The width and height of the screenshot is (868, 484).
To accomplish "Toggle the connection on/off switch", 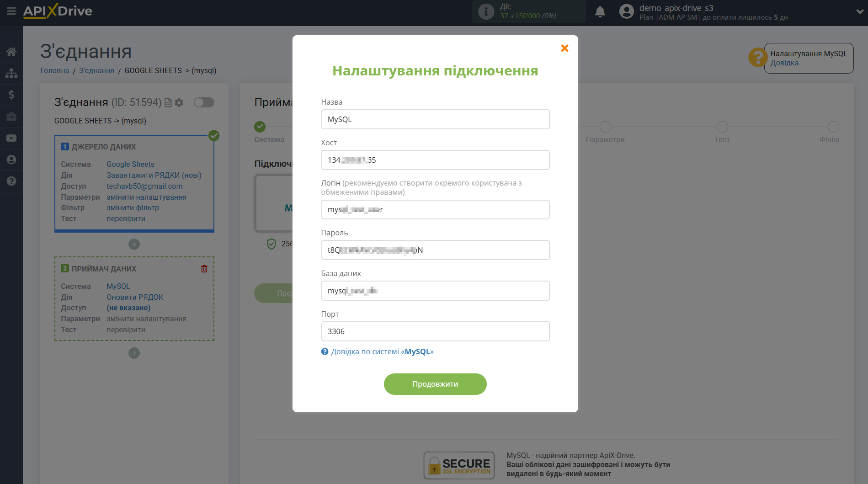I will point(204,102).
